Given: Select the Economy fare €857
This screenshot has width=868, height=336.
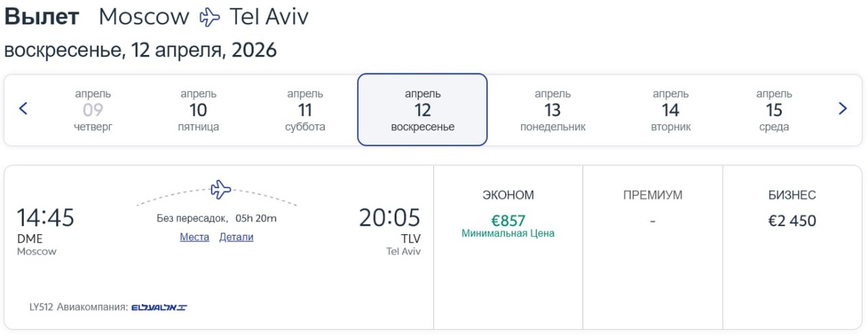Looking at the screenshot, I should pos(508,221).
